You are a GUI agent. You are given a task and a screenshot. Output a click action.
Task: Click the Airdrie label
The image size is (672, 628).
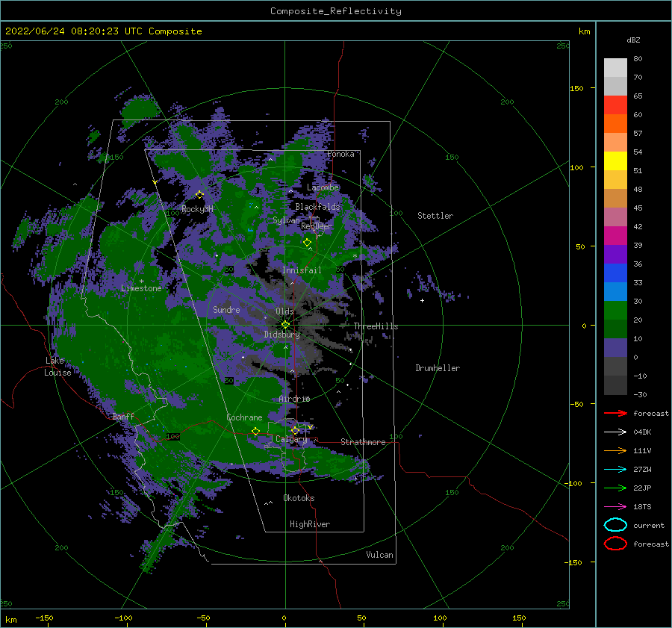(294, 399)
